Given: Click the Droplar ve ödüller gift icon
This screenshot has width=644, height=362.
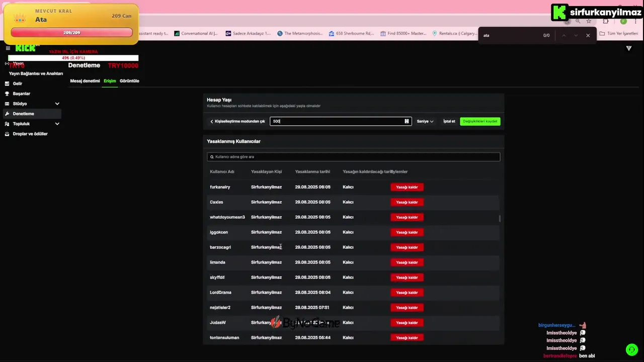Looking at the screenshot, I should (7, 134).
